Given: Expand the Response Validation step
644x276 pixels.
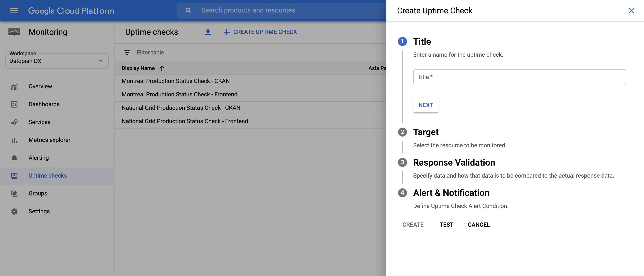Looking at the screenshot, I should (x=454, y=162).
